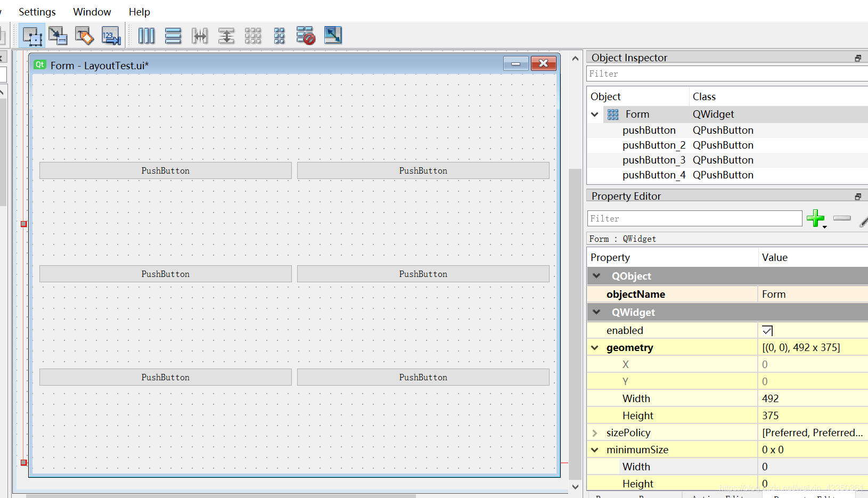Lay out vertically in a splitter
868x498 pixels.
pos(226,36)
